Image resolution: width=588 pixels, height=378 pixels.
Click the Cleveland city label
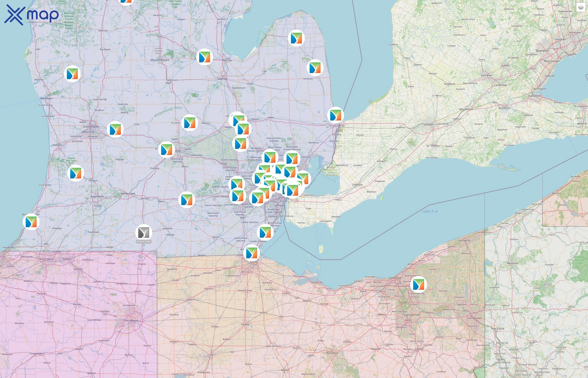point(395,278)
